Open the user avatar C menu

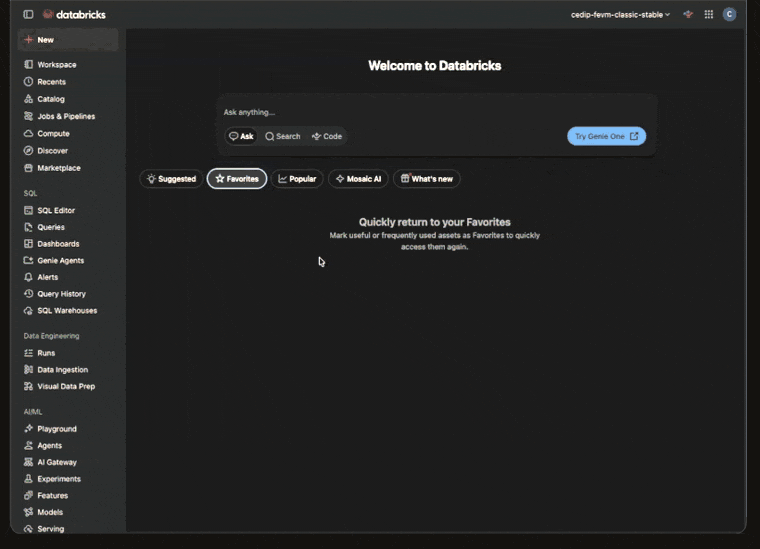point(729,15)
